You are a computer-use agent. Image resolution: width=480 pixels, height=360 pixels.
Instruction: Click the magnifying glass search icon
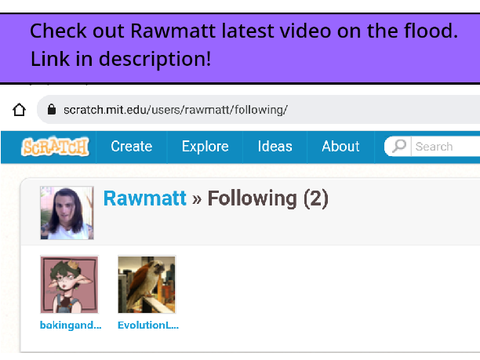pyautogui.click(x=399, y=146)
